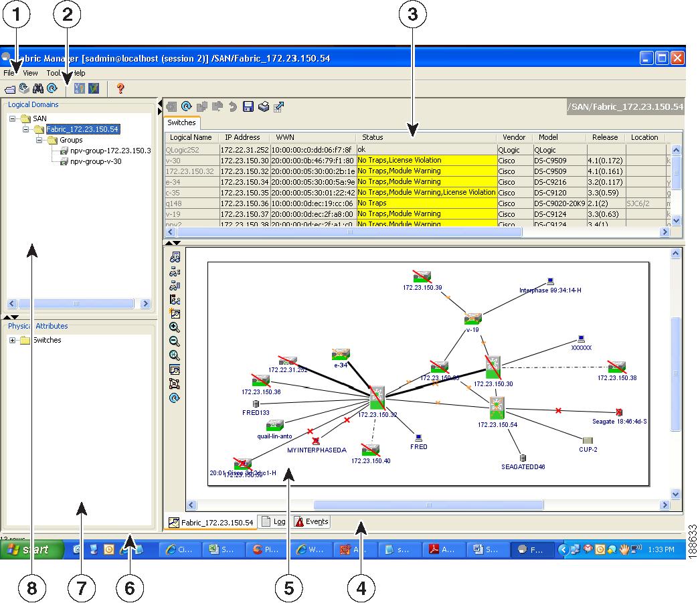
Task: Select the SEAGATEDD46 device on the map
Action: pos(523,458)
